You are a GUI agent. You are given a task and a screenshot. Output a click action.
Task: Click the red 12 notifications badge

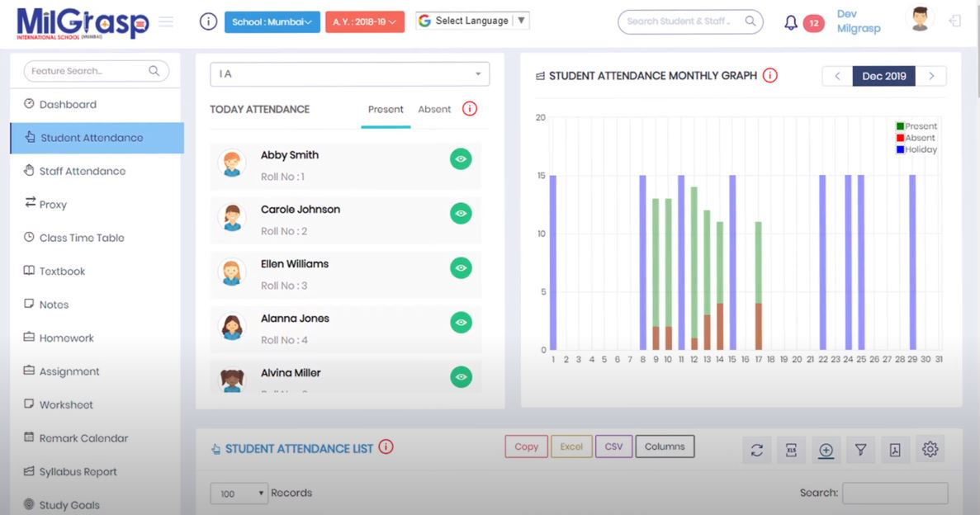pyautogui.click(x=814, y=24)
